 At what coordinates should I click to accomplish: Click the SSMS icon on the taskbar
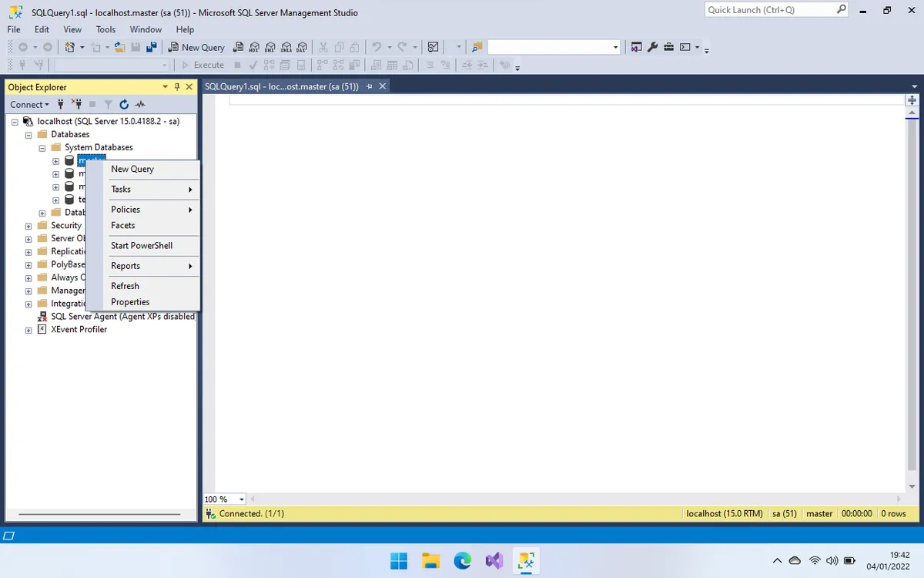click(x=525, y=561)
